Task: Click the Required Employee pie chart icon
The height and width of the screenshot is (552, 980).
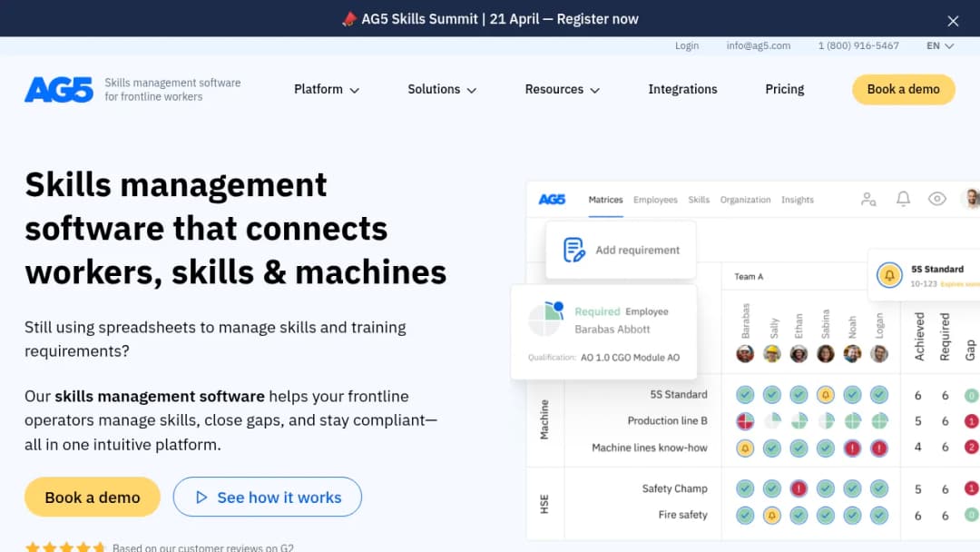Action: (545, 318)
